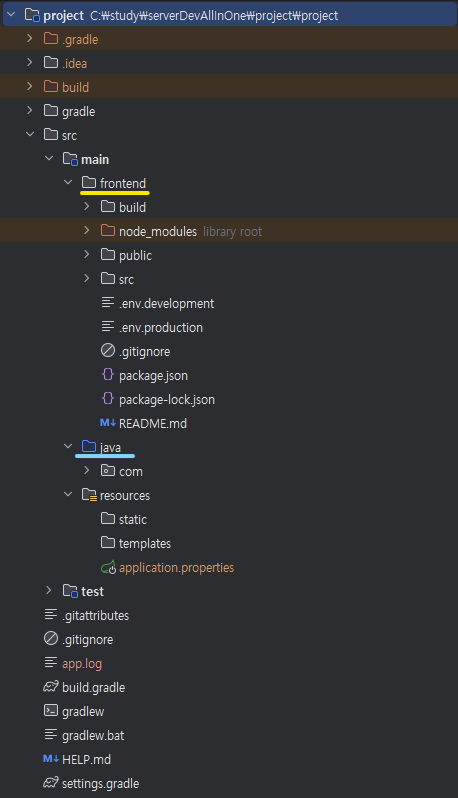Viewport: 458px width, 798px height.
Task: Click the resources folder icon
Action: point(89,495)
